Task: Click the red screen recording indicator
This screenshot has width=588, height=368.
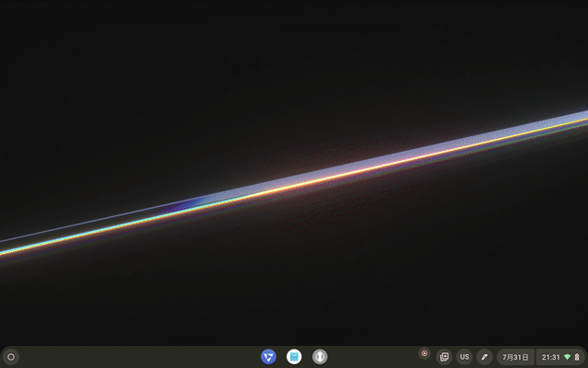Action: point(424,353)
